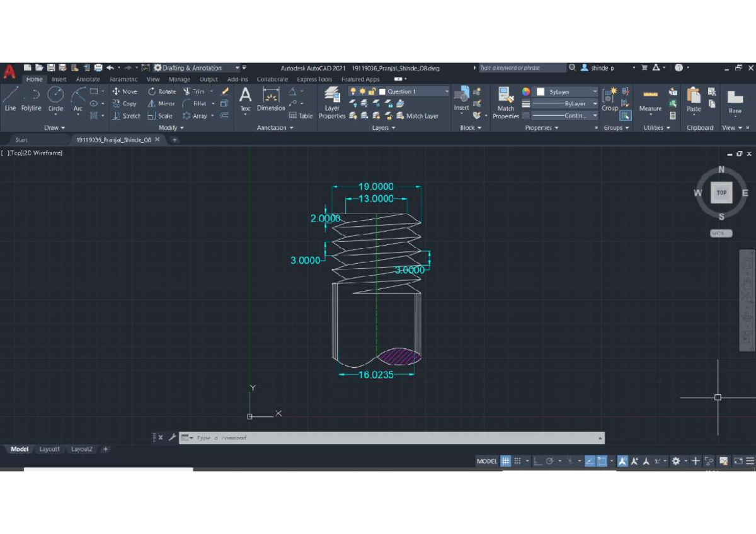Image resolution: width=756 pixels, height=534 pixels.
Task: Click TOP on the ViewCube
Action: (721, 193)
